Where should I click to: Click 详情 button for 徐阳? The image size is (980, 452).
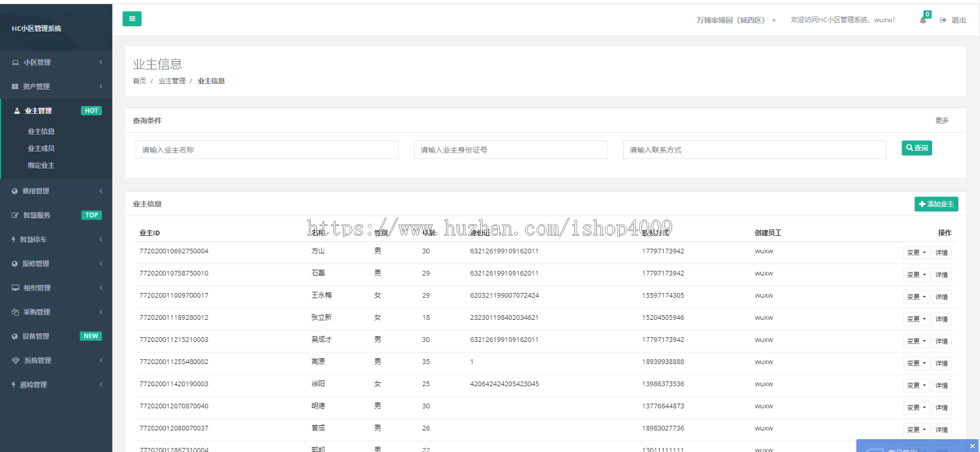tap(942, 385)
